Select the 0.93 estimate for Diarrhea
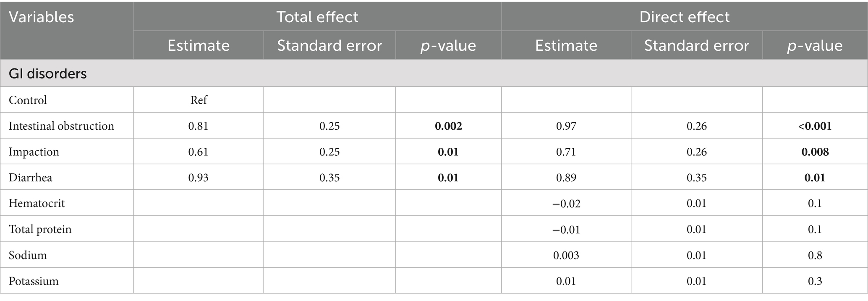The image size is (868, 301). [198, 178]
